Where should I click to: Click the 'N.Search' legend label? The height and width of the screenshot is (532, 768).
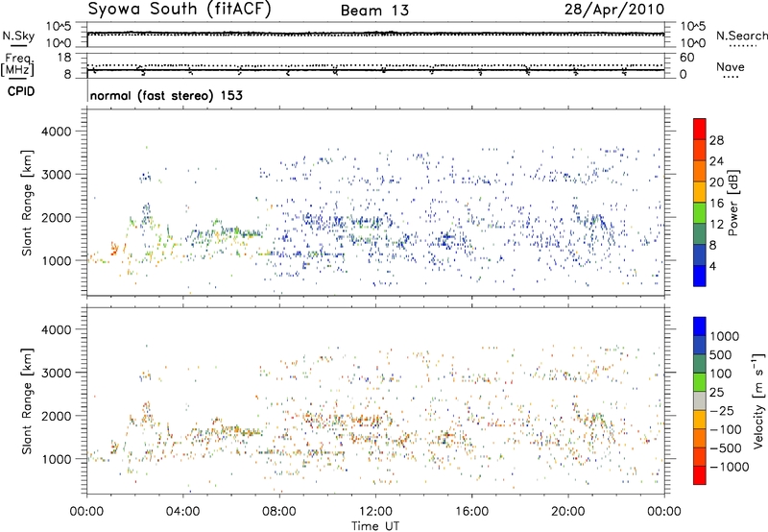point(741,36)
